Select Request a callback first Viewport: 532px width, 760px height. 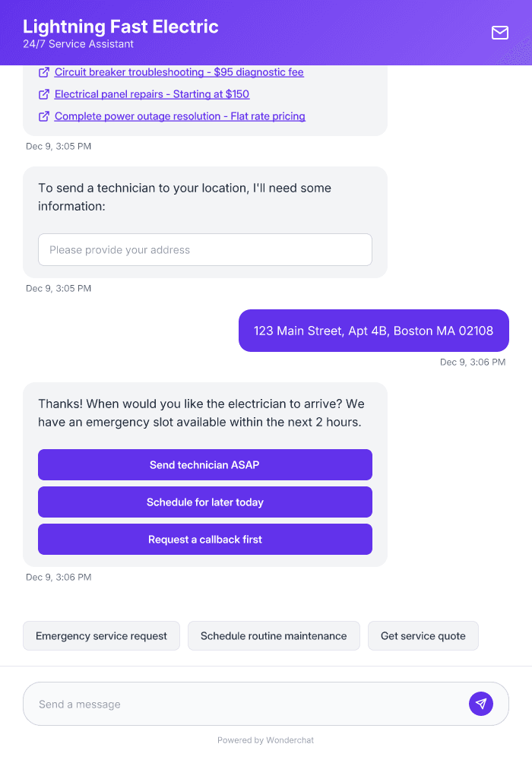click(204, 539)
